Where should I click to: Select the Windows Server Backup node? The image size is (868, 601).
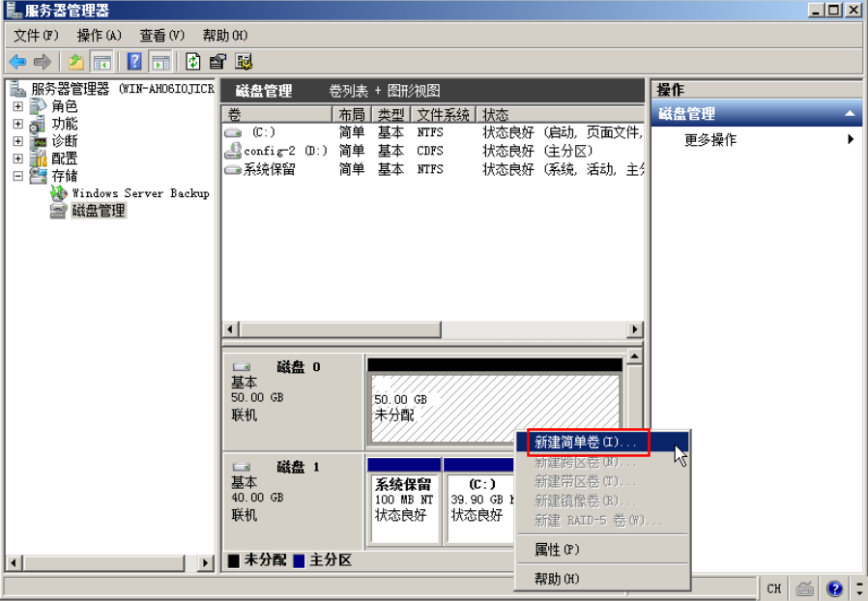(x=139, y=193)
